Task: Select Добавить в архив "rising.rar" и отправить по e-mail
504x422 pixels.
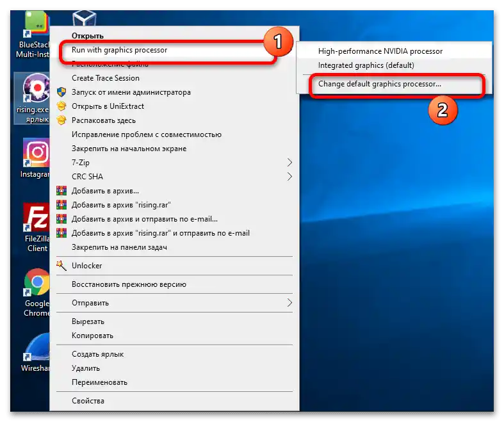Action: (x=174, y=233)
